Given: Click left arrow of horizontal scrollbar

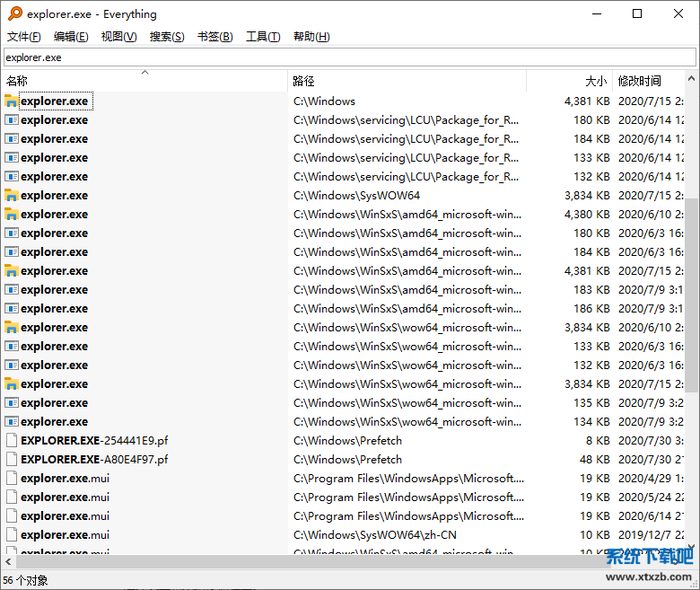Looking at the screenshot, I should click(9, 562).
